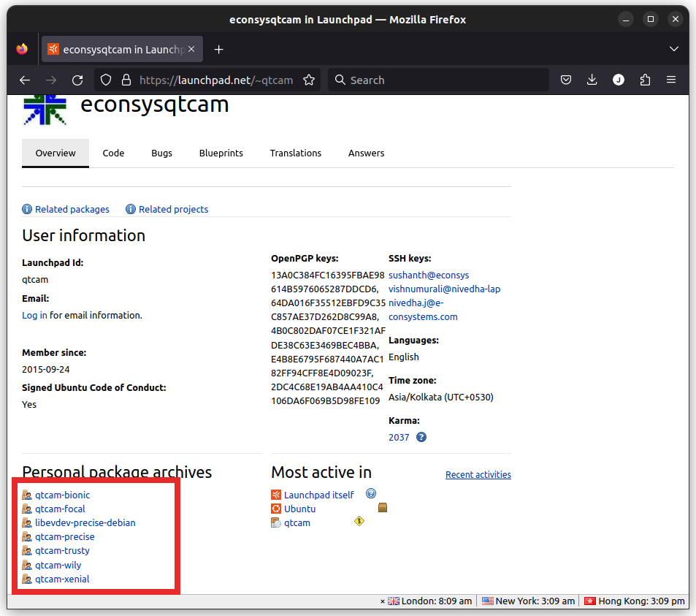Bookmark this page with the star
The width and height of the screenshot is (696, 616).
point(309,80)
